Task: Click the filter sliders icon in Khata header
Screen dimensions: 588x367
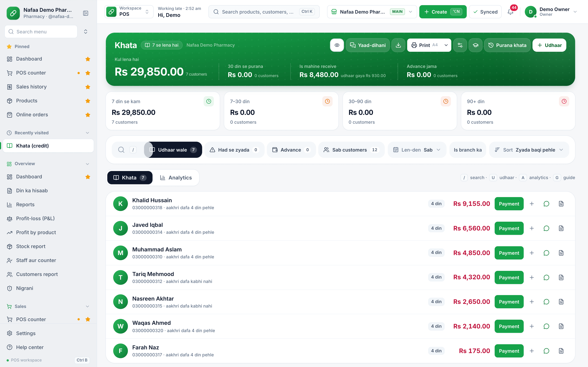Action: point(460,45)
